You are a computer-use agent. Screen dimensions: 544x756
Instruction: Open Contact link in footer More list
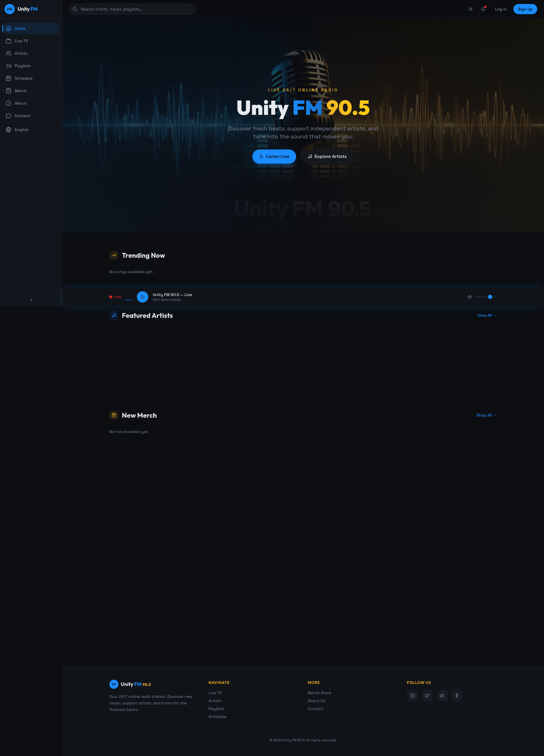(315, 709)
